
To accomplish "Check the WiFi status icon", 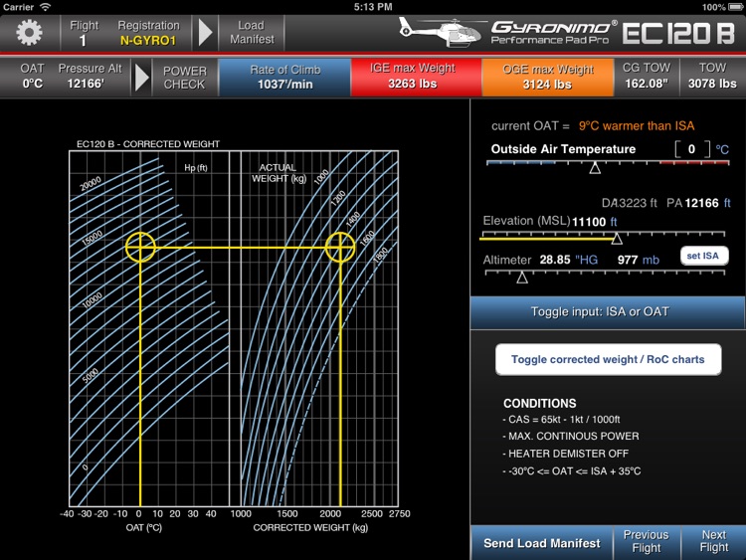I will pyautogui.click(x=45, y=7).
